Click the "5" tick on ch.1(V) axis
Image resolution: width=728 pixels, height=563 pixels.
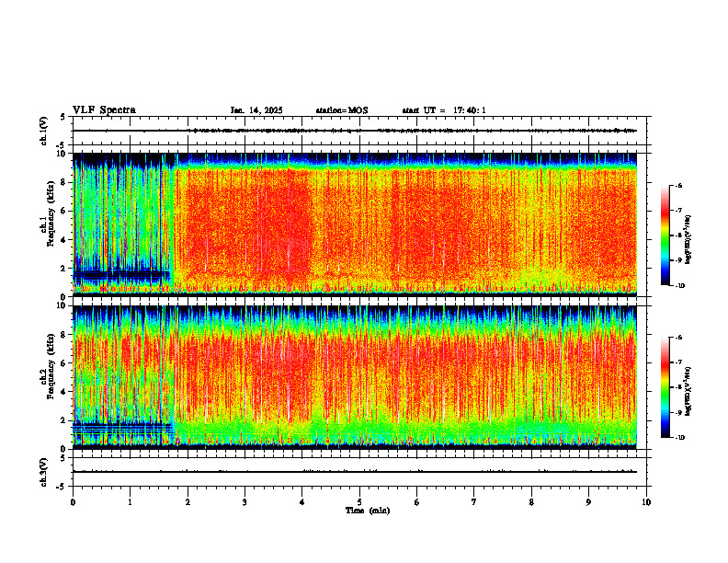(x=63, y=117)
